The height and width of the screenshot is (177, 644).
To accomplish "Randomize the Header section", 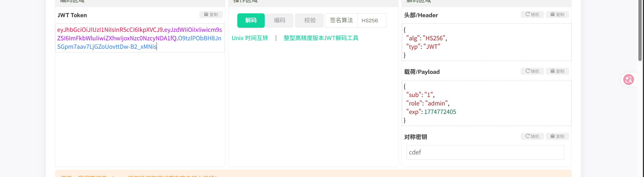I will click(x=532, y=15).
